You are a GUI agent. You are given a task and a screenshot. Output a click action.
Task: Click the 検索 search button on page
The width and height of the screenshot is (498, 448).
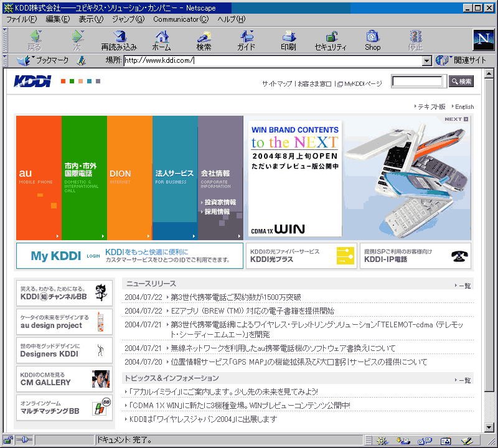click(x=461, y=82)
